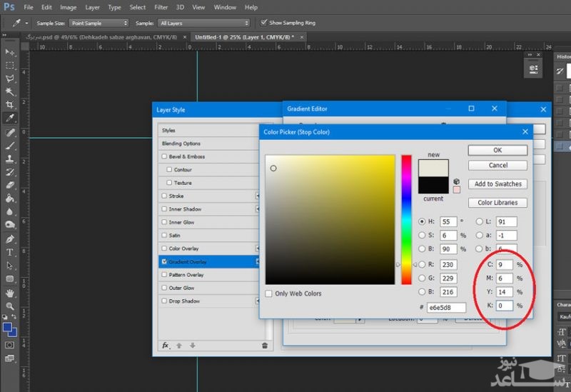This screenshot has height=392, width=571.
Task: Select the Crop tool
Action: click(10, 106)
